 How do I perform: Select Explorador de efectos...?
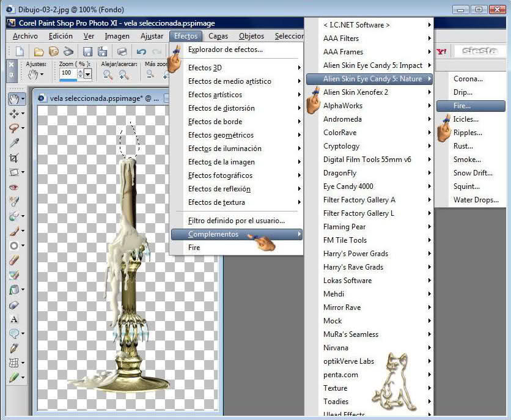(x=237, y=50)
